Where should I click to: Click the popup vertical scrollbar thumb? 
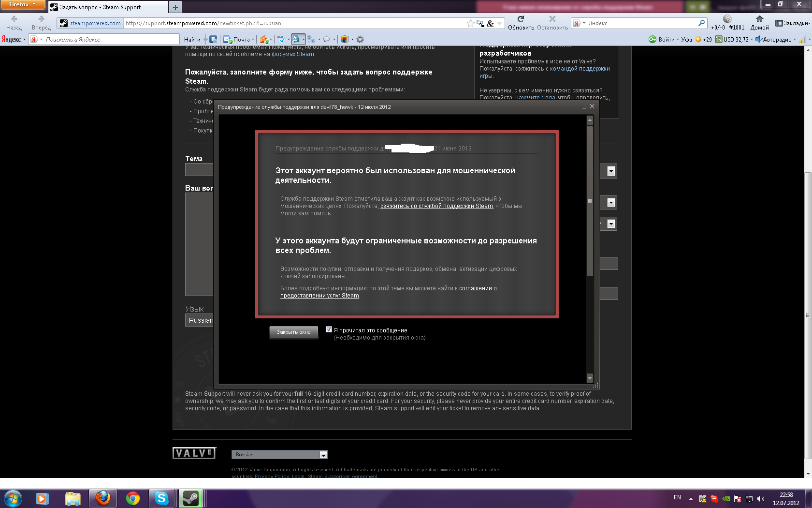tap(589, 201)
